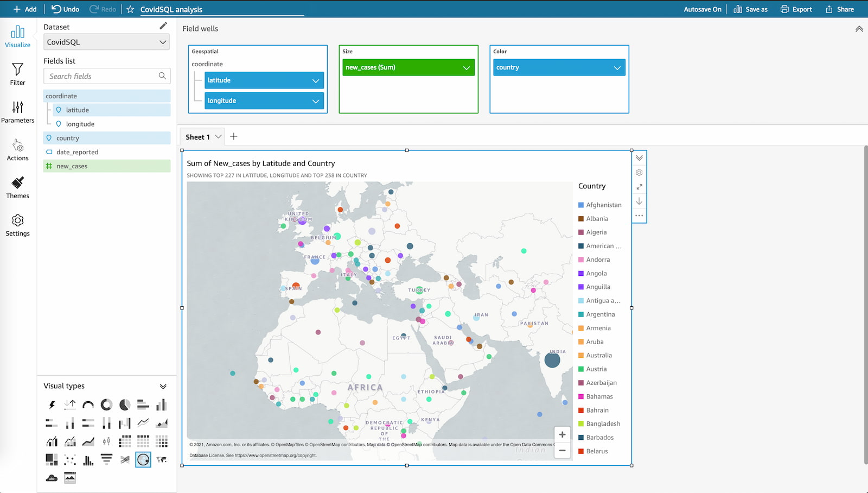Click the Share button

tap(839, 9)
